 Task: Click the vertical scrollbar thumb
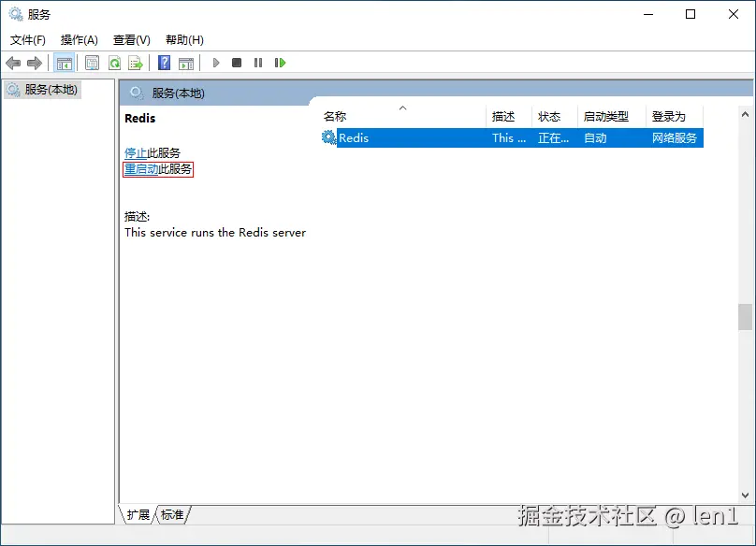[x=745, y=317]
